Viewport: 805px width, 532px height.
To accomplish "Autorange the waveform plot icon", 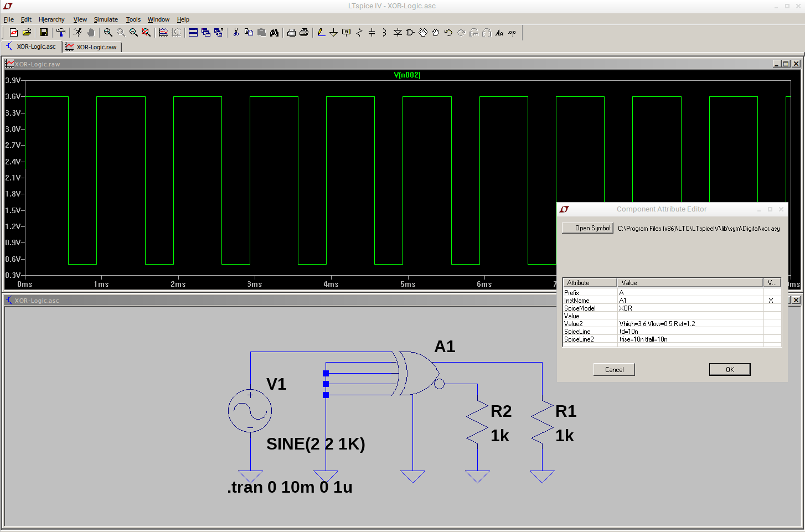I will (x=163, y=33).
